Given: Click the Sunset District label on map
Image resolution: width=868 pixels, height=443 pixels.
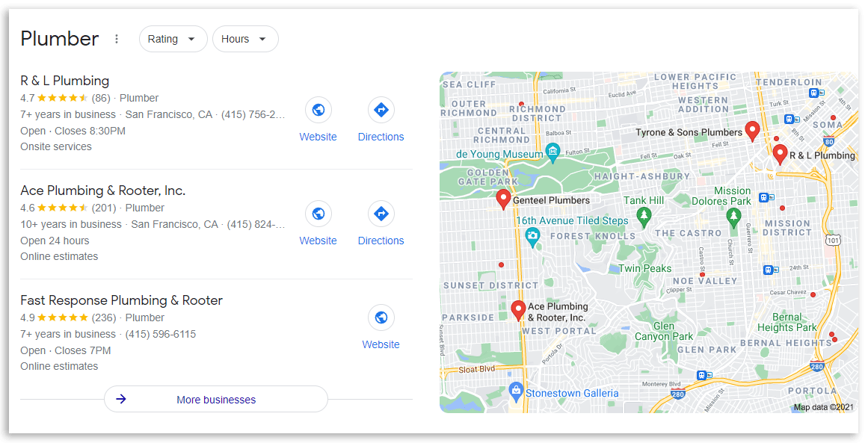Looking at the screenshot, I should [x=491, y=285].
